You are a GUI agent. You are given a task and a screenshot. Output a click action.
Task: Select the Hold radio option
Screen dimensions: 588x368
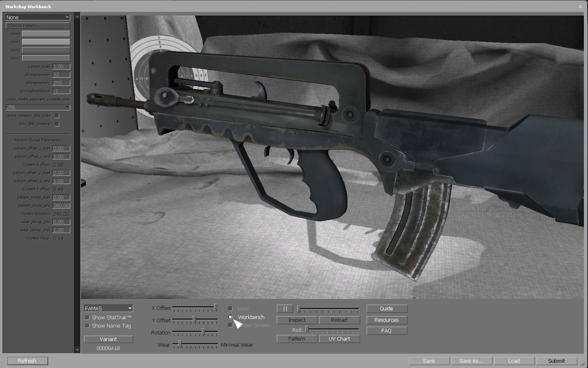(230, 309)
